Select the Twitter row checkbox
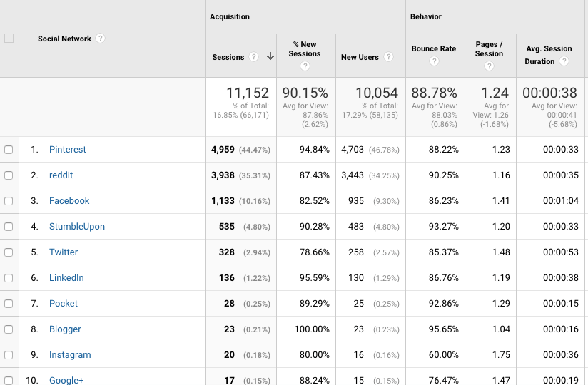588x385 pixels. [9, 252]
